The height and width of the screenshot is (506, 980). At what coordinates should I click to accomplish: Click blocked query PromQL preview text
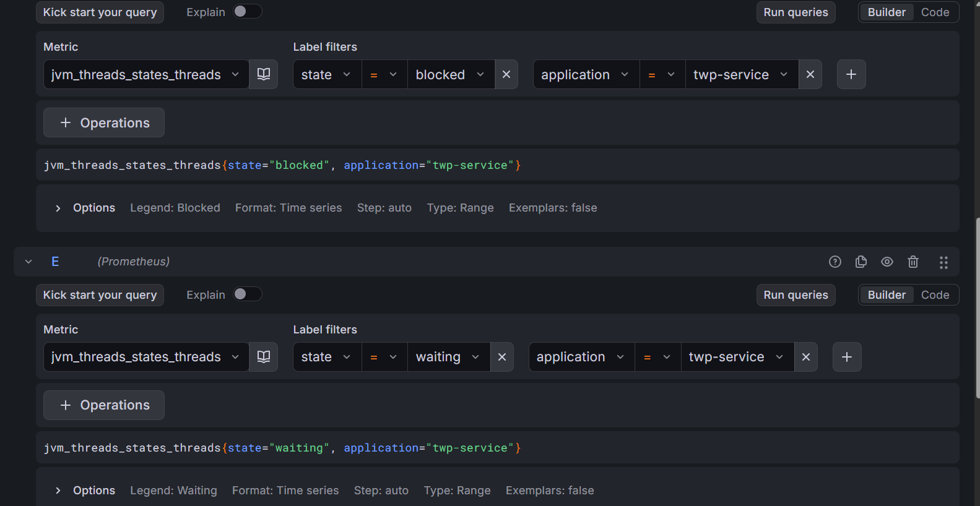[282, 165]
